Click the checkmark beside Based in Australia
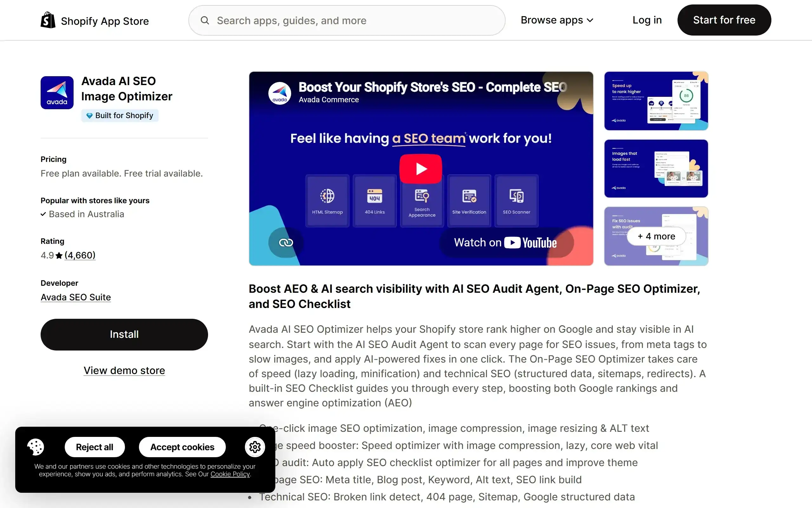Screen dimensions: 812x508 tap(43, 214)
